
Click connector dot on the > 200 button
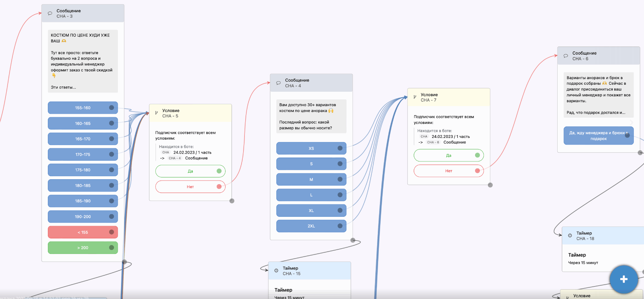point(112,248)
